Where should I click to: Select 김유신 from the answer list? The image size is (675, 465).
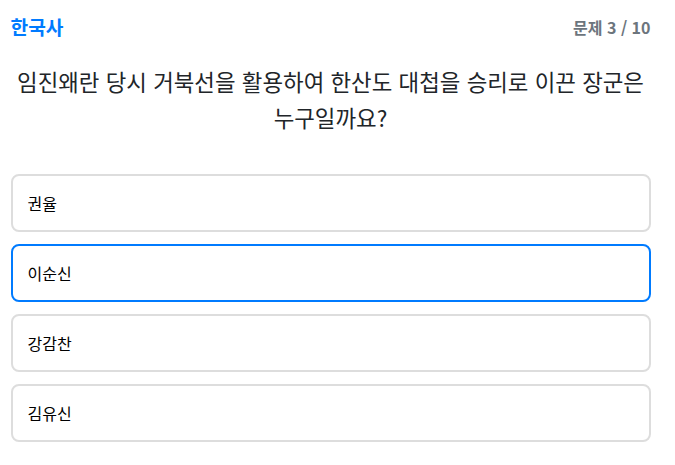(330, 413)
